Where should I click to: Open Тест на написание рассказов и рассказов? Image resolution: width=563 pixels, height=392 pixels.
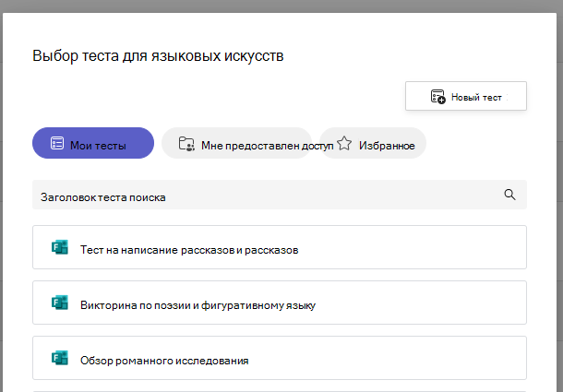pyautogui.click(x=280, y=247)
